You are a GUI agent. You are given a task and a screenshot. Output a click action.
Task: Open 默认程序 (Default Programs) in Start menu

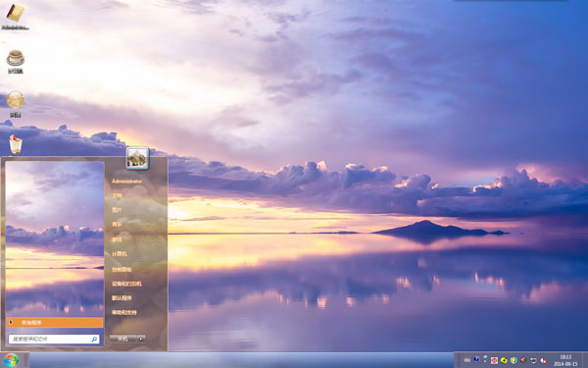click(122, 297)
